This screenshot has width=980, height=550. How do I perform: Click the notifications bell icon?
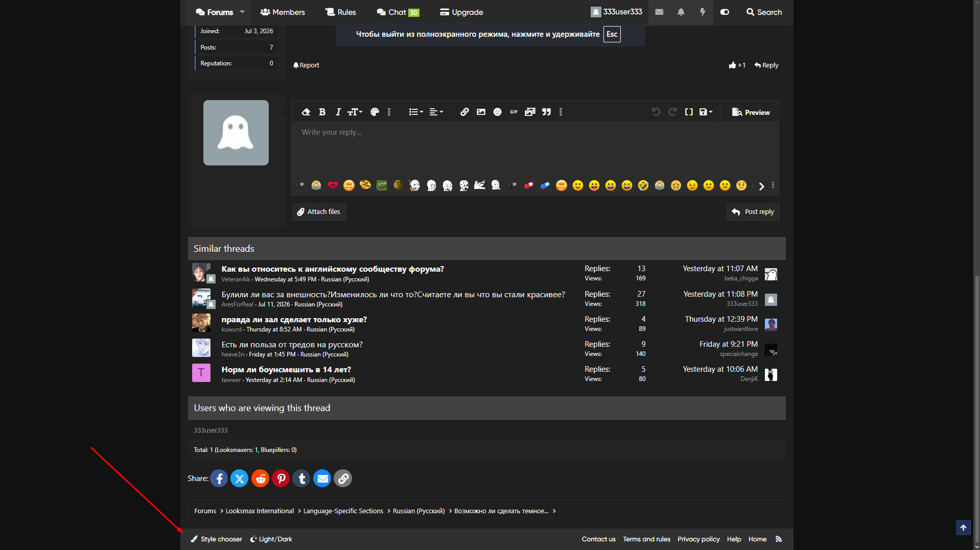click(681, 12)
